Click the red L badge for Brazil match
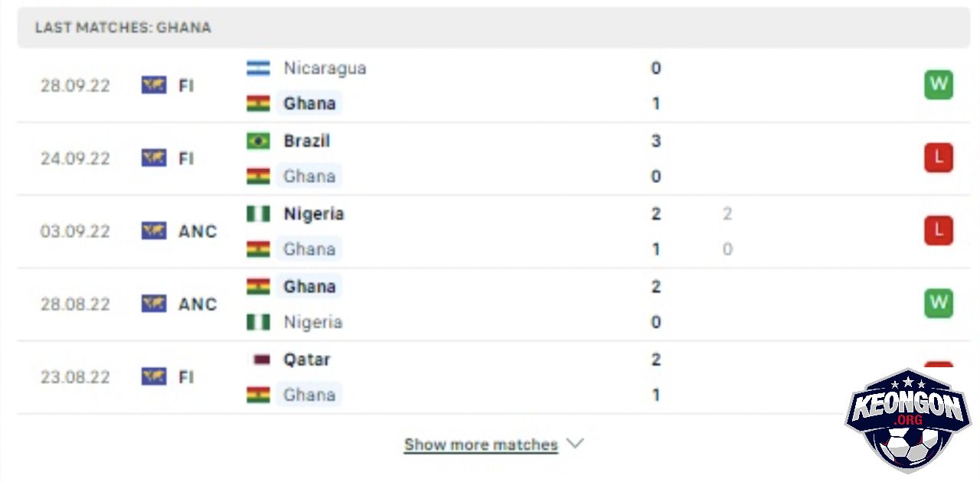 pos(939,158)
